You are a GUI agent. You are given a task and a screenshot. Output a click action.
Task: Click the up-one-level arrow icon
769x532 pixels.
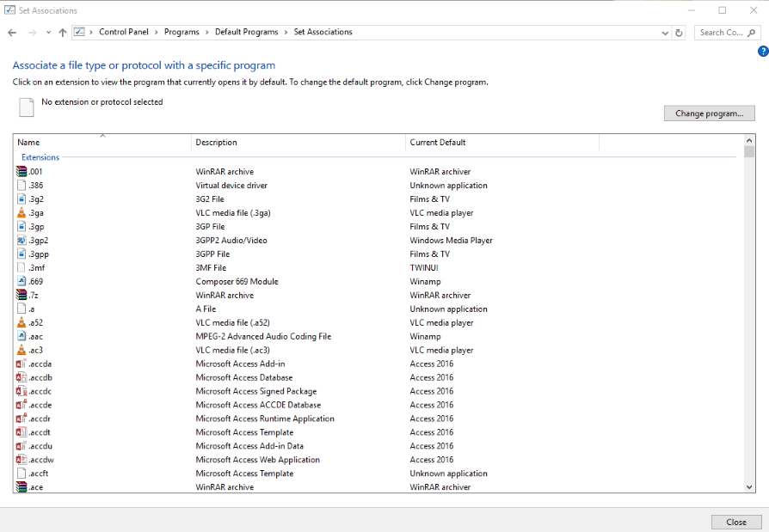(62, 32)
